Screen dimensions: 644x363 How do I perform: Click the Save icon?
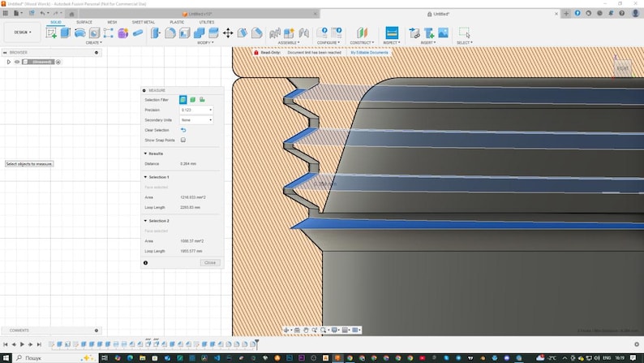tap(32, 13)
